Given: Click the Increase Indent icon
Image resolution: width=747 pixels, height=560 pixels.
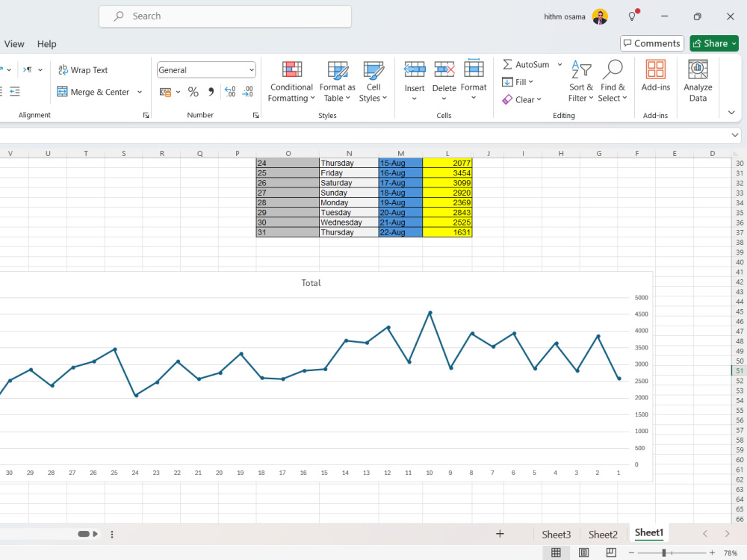Looking at the screenshot, I should coord(15,91).
